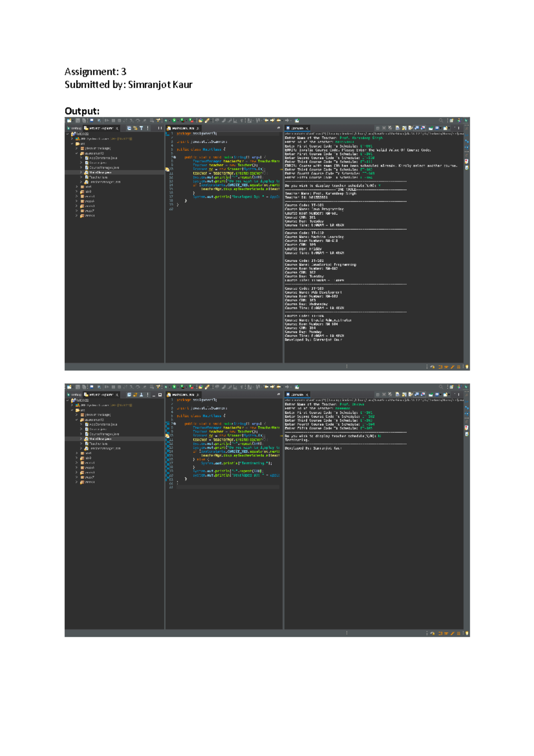Collapse the src folder in second screenshot's tree
The width and height of the screenshot is (534, 756).
(x=72, y=410)
